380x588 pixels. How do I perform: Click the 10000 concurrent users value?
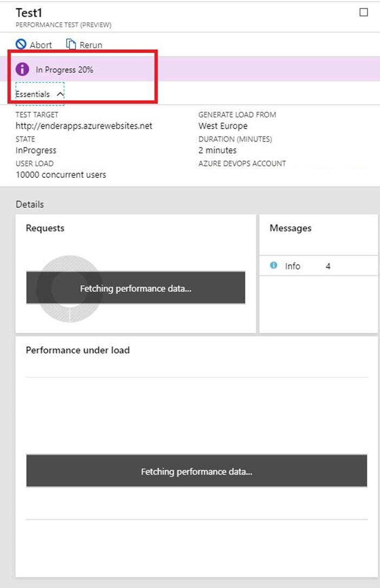(61, 175)
